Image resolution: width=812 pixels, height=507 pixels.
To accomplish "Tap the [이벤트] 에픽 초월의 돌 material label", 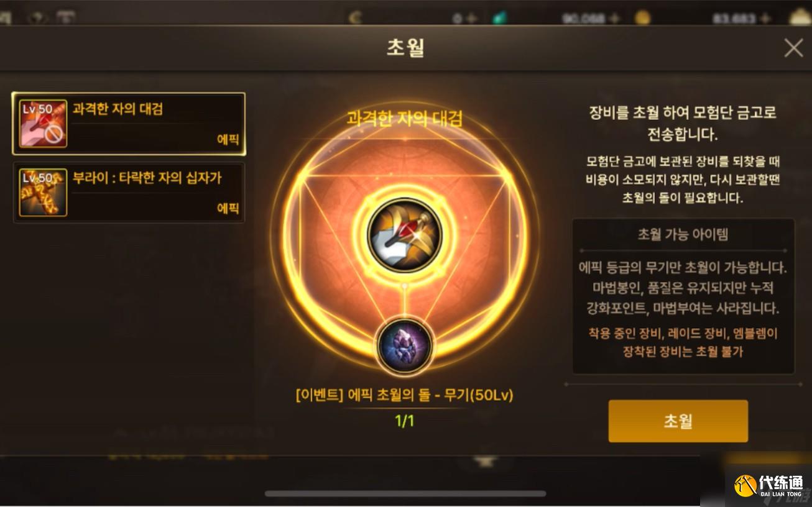I will coord(405,395).
